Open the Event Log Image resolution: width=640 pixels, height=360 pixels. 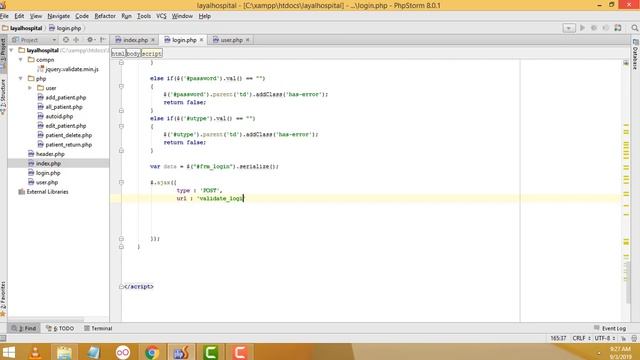[x=610, y=328]
